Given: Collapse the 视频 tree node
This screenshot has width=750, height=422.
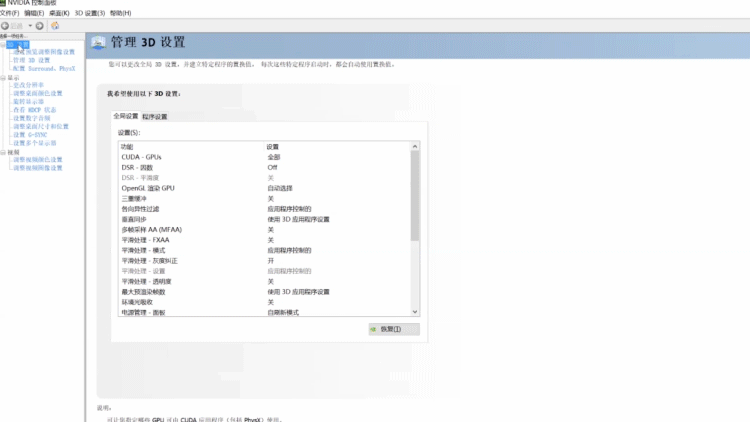Looking at the screenshot, I should (x=3, y=152).
